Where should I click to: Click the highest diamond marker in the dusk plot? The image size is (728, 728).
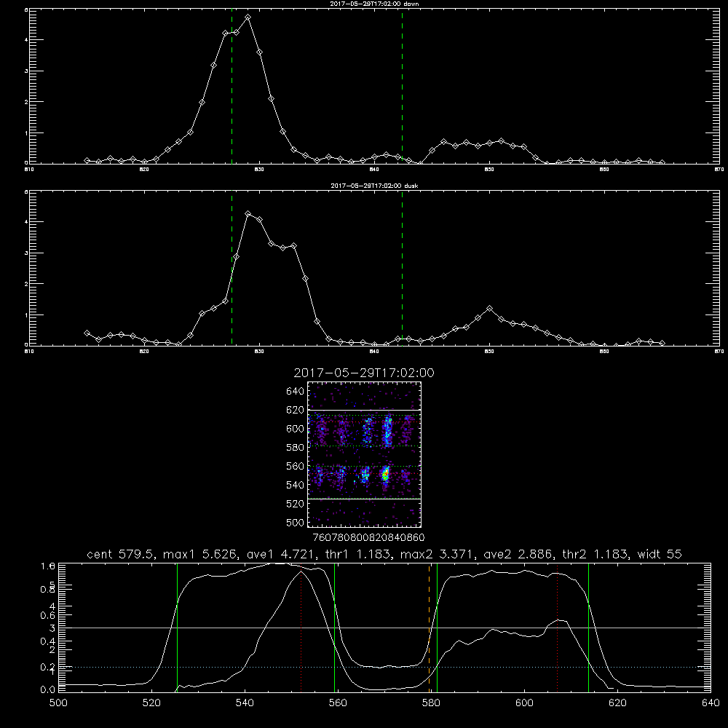tap(248, 213)
